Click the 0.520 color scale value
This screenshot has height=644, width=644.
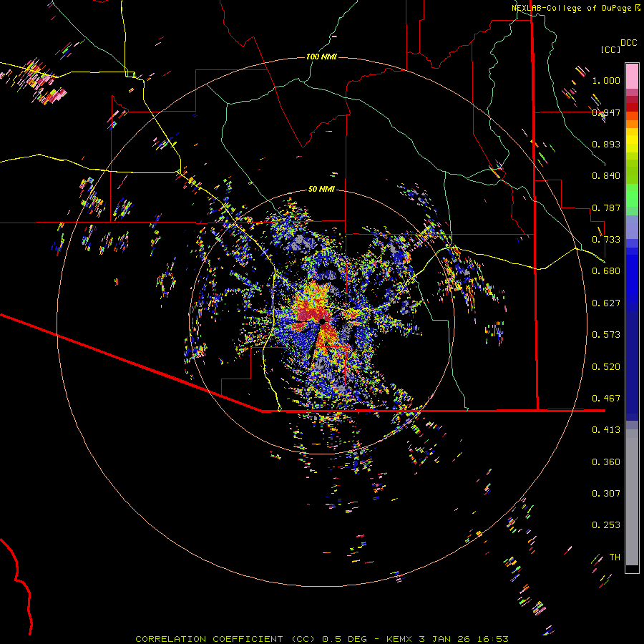tap(606, 367)
